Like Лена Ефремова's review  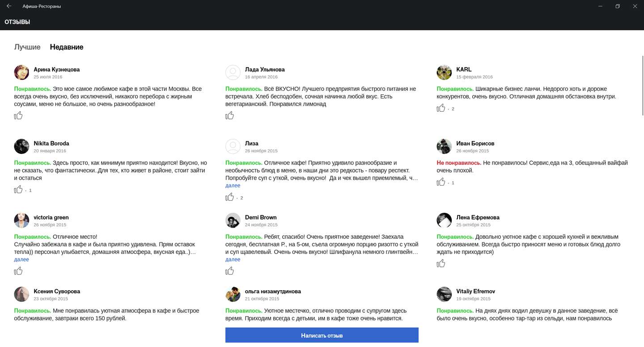coord(441,263)
